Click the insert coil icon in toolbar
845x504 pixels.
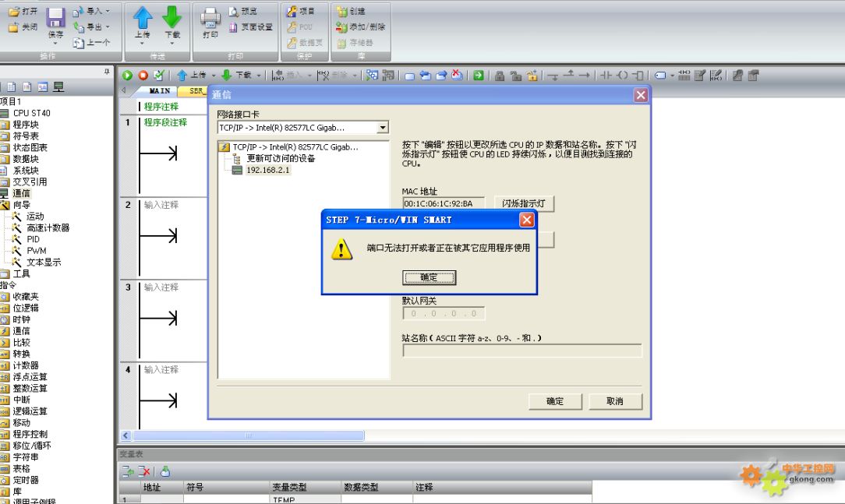[622, 76]
